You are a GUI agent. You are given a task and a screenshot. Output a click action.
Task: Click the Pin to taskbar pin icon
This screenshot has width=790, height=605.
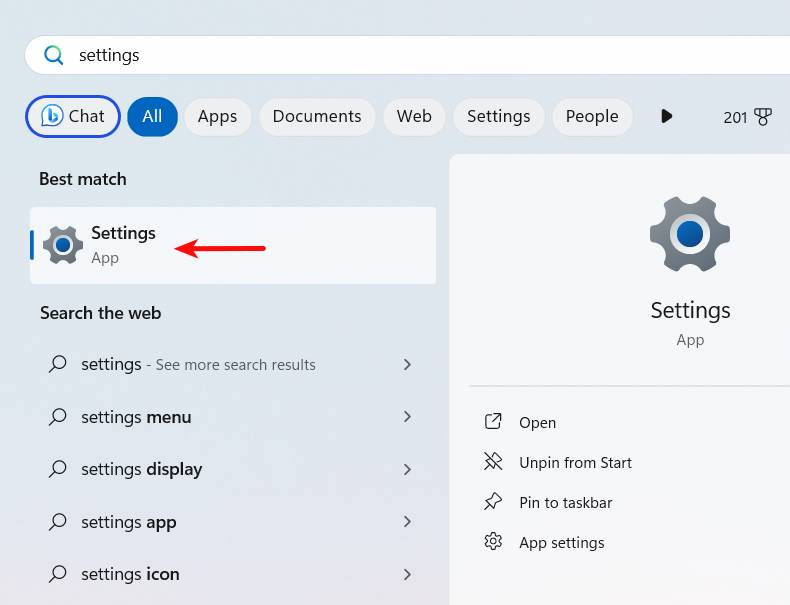coord(493,501)
